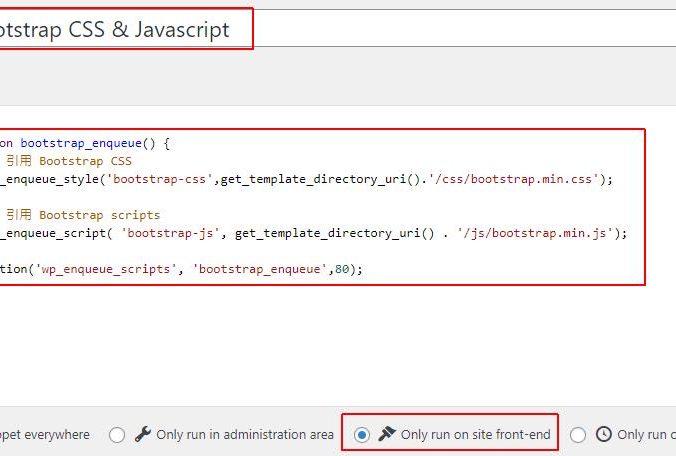Click 'Only run on site front-end' label text
The image size is (676, 456).
click(476, 434)
